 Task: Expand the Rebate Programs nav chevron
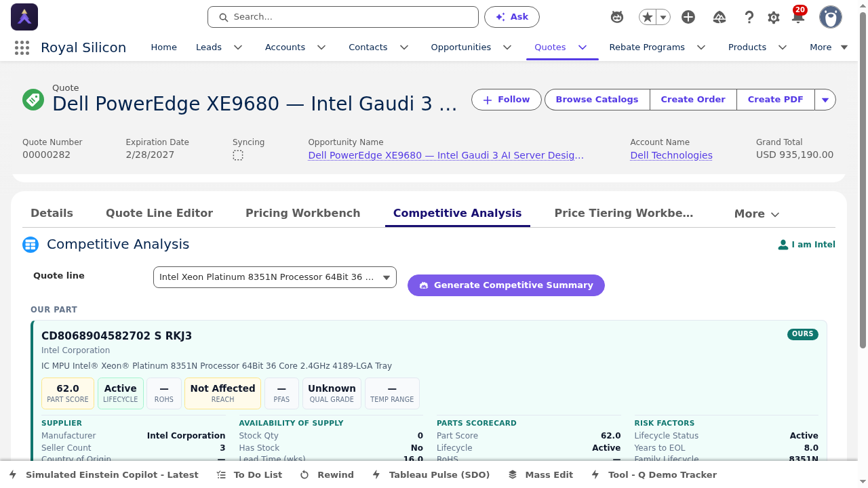click(701, 47)
